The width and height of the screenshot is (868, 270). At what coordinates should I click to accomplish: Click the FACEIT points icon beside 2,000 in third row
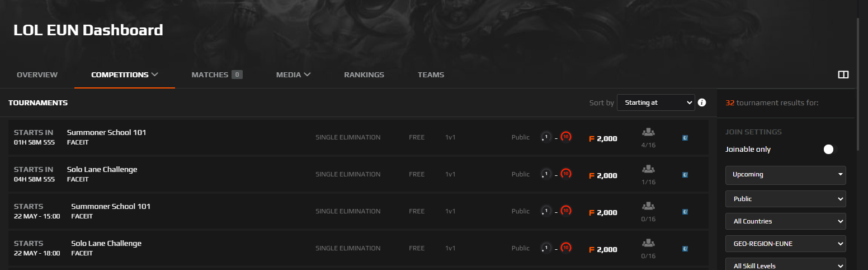592,213
